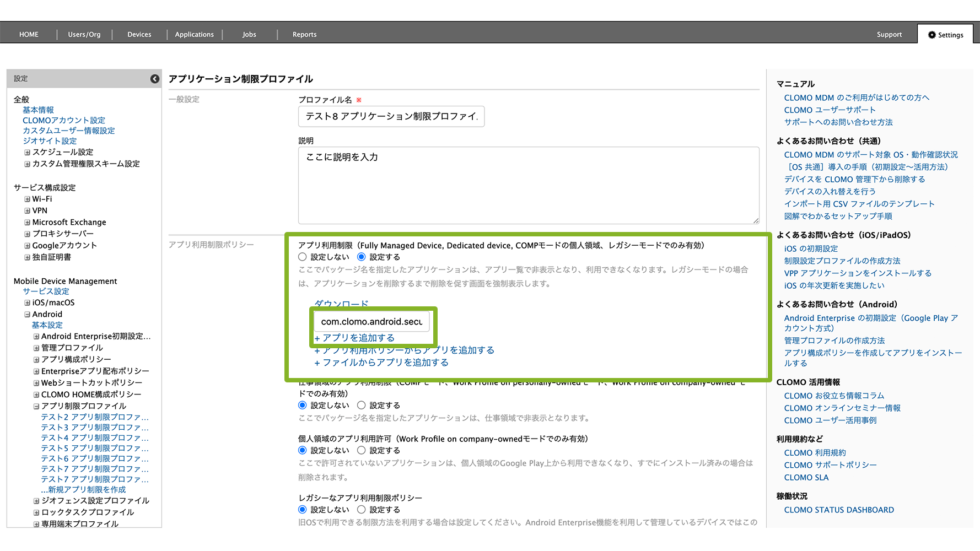Select 設定する for レガシーなアプリ利用制限ポリシー

click(x=362, y=510)
